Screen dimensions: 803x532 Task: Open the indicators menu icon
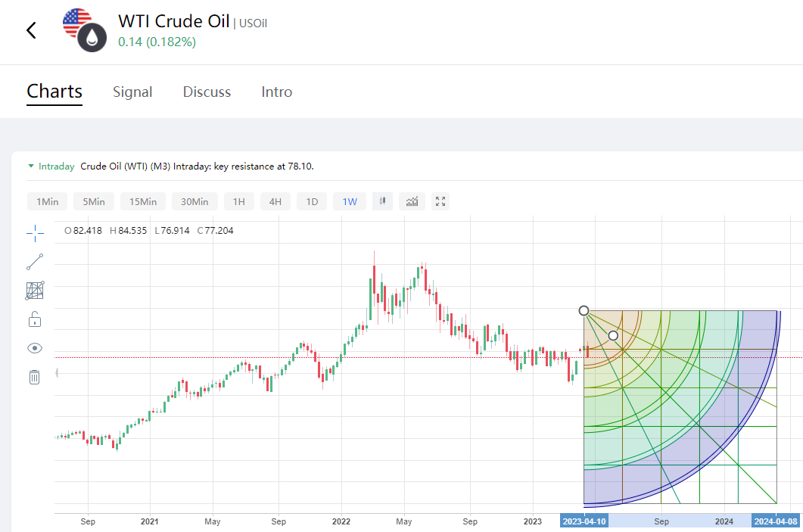tap(412, 201)
